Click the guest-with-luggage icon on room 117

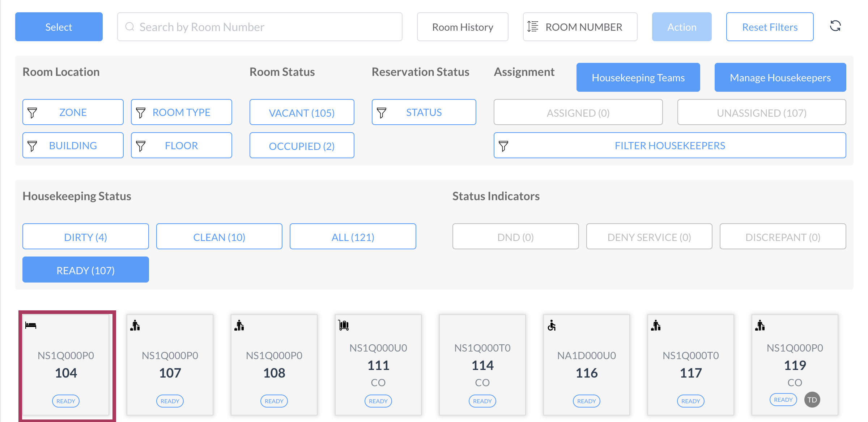pos(656,325)
